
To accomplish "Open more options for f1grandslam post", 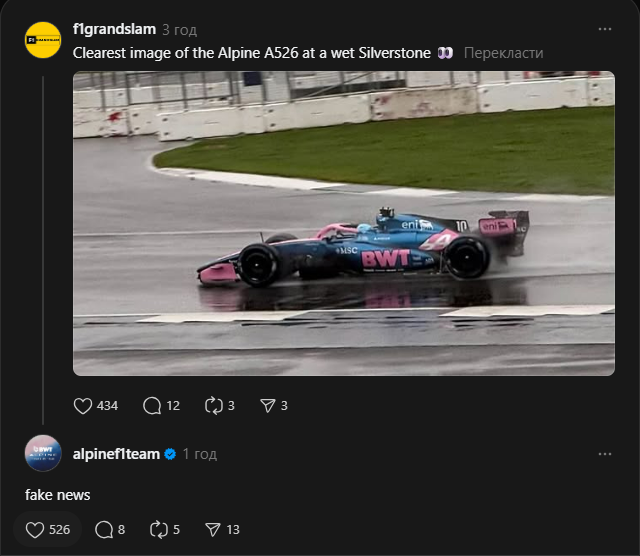I will (x=604, y=29).
